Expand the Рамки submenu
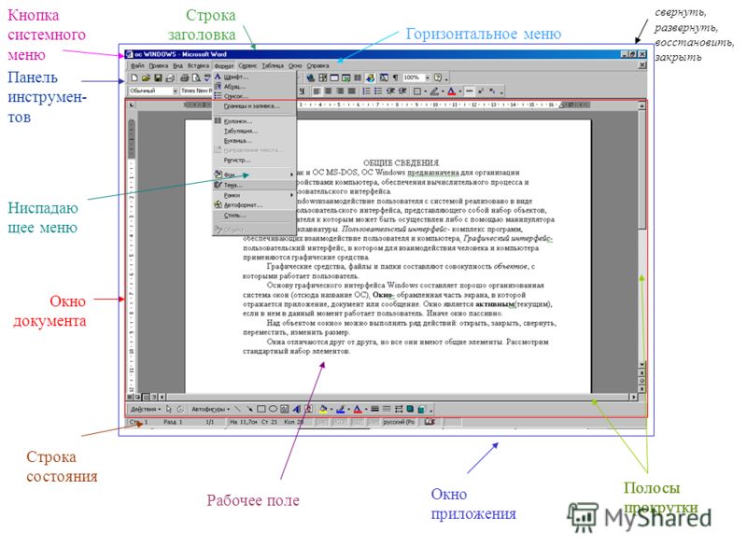 pos(254,195)
